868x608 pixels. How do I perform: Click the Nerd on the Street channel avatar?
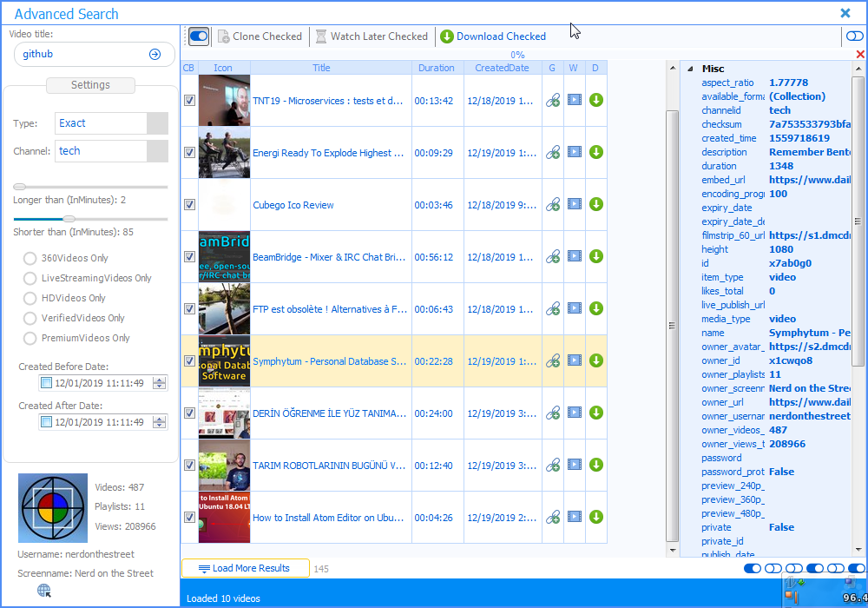[x=53, y=508]
